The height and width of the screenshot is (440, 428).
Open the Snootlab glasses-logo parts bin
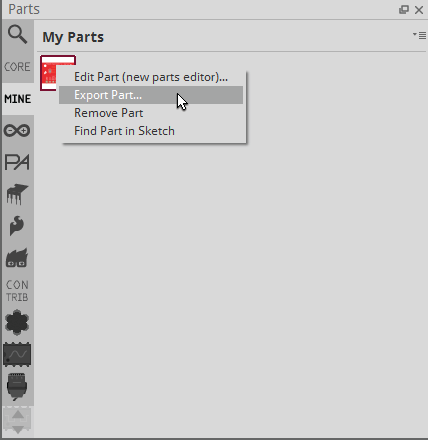pyautogui.click(x=17, y=258)
